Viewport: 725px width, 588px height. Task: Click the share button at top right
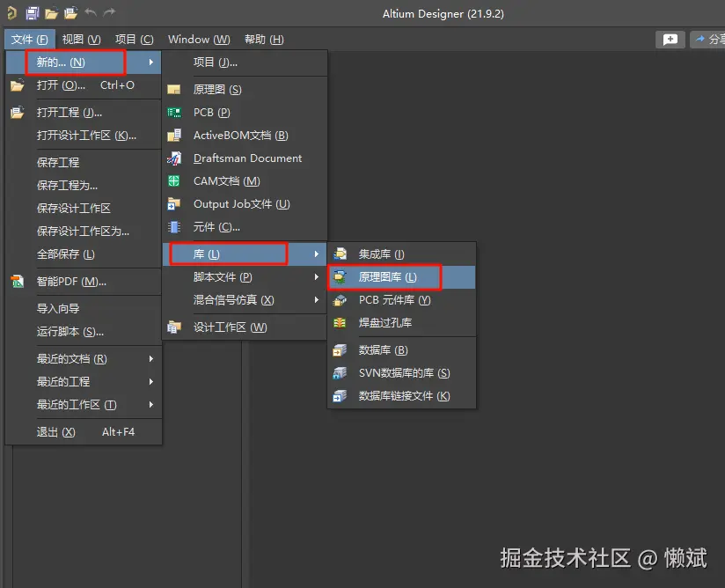point(708,40)
